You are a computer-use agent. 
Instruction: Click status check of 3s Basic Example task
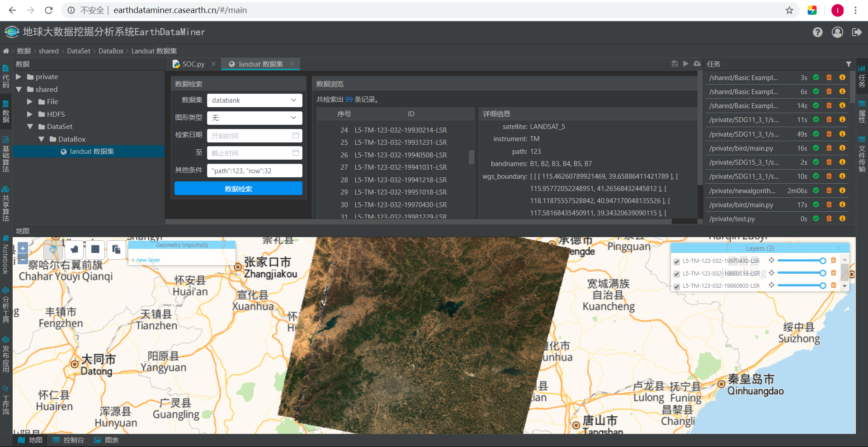coord(816,77)
